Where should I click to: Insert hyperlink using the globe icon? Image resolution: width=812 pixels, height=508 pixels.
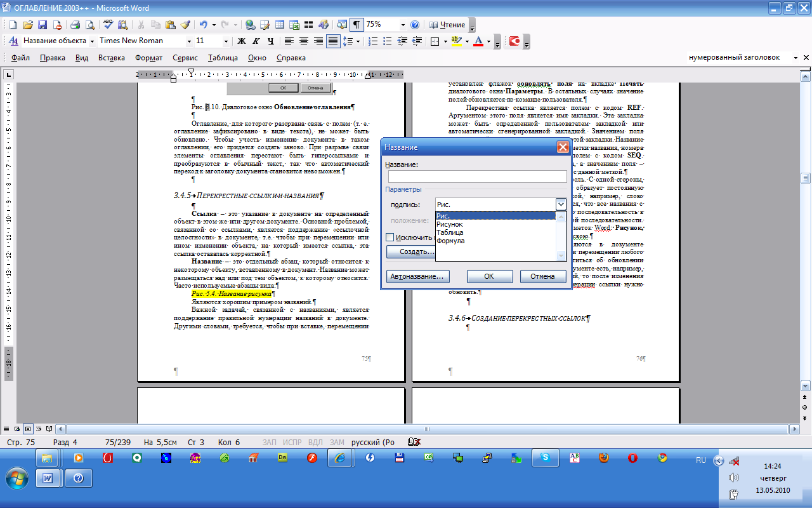point(250,25)
